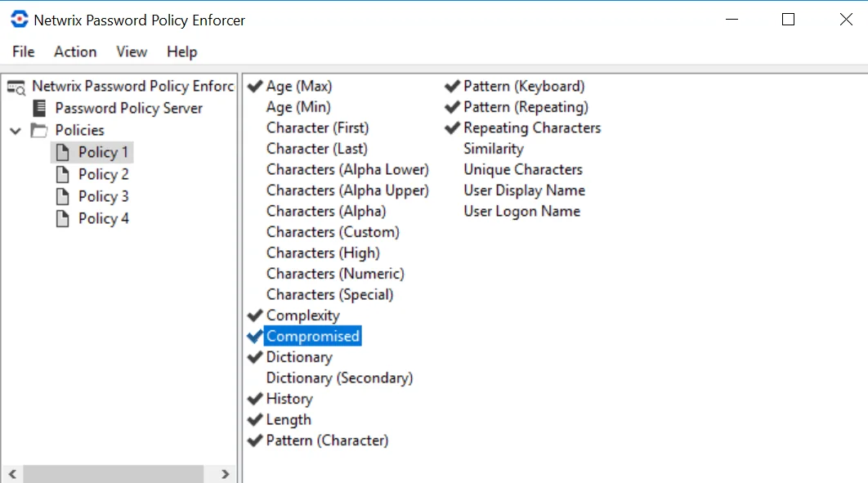
Task: Click the Policies folder icon
Action: click(x=38, y=131)
